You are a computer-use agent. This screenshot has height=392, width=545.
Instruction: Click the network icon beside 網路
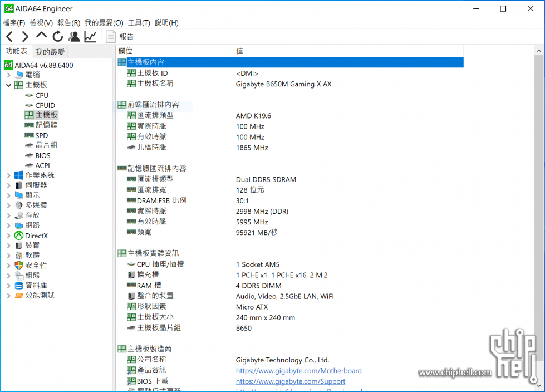(x=19, y=226)
